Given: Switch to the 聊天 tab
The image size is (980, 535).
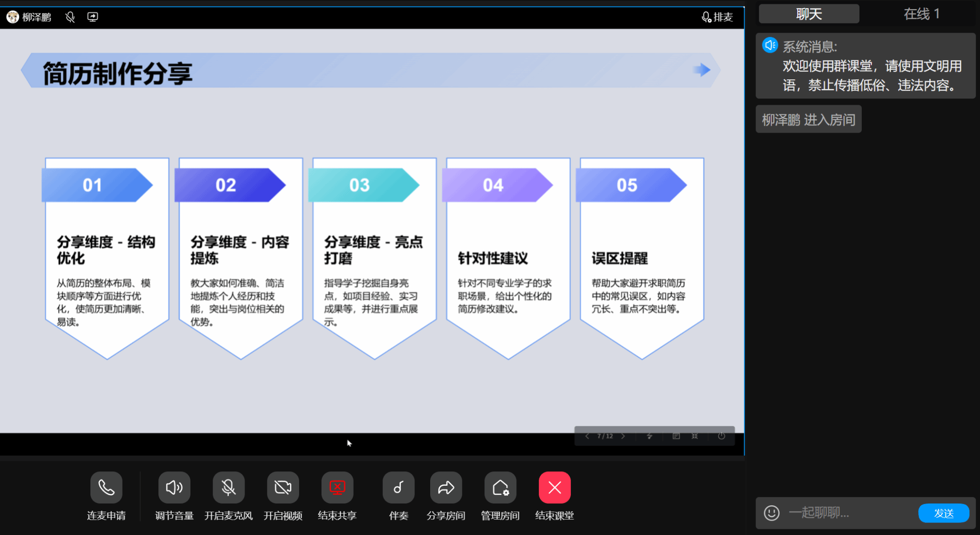Looking at the screenshot, I should (809, 14).
